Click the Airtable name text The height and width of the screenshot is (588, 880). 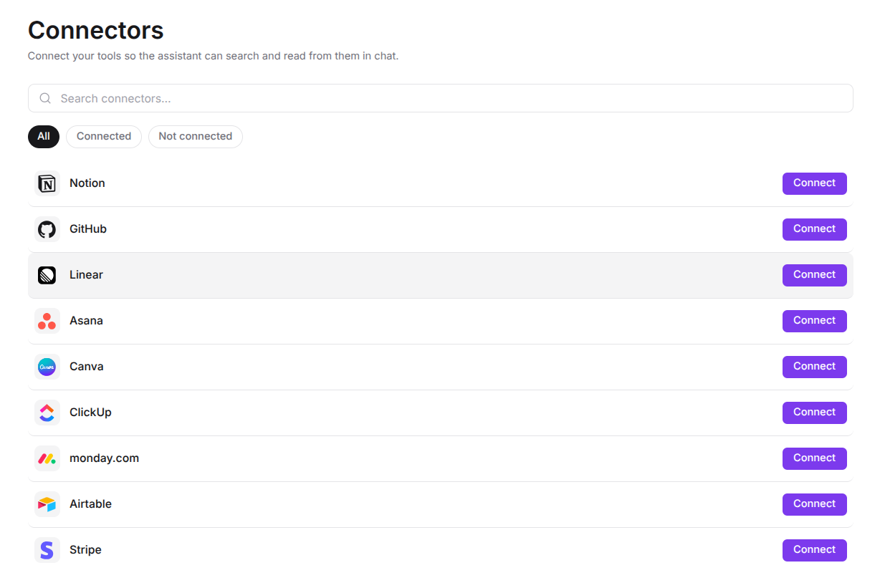(x=90, y=504)
